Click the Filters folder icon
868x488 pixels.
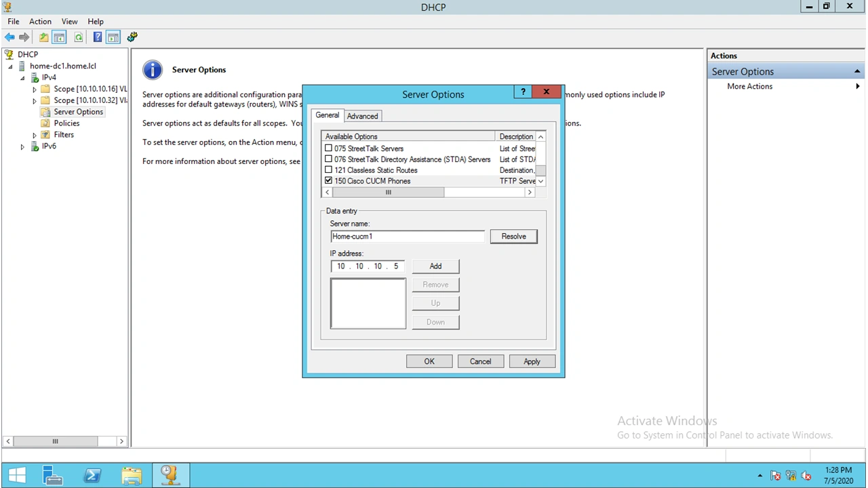(46, 135)
